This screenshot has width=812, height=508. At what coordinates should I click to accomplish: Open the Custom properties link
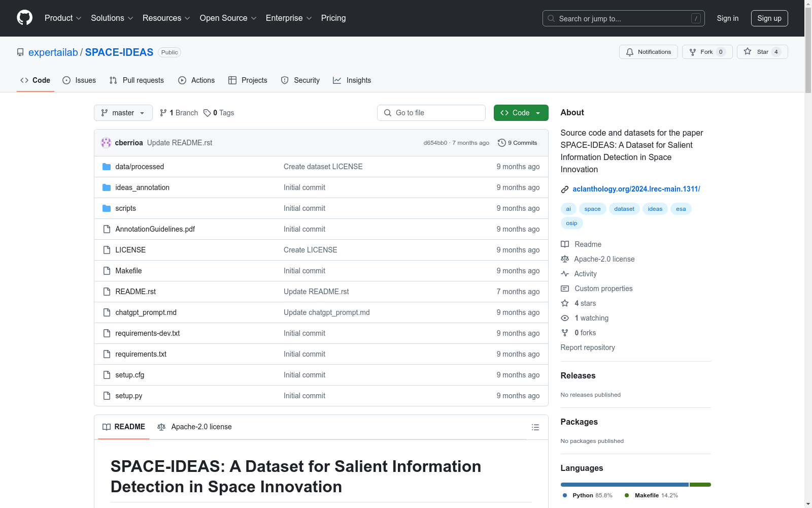(x=597, y=289)
